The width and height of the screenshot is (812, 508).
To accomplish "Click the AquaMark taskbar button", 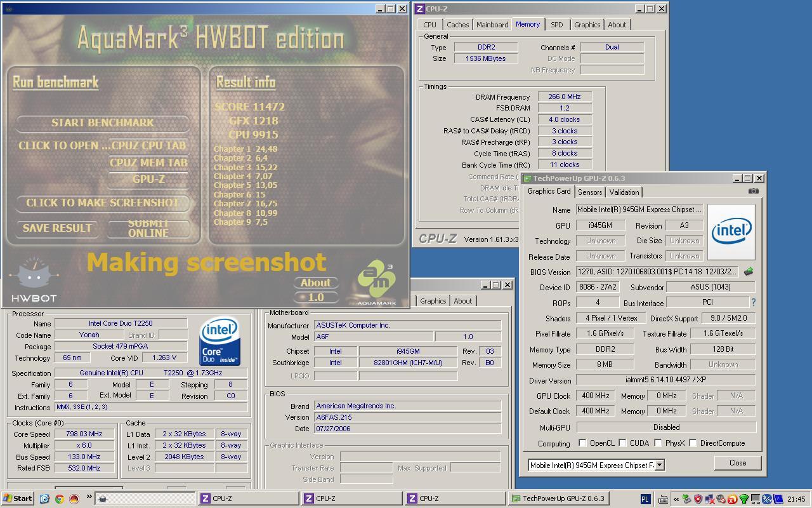I will pos(145,498).
